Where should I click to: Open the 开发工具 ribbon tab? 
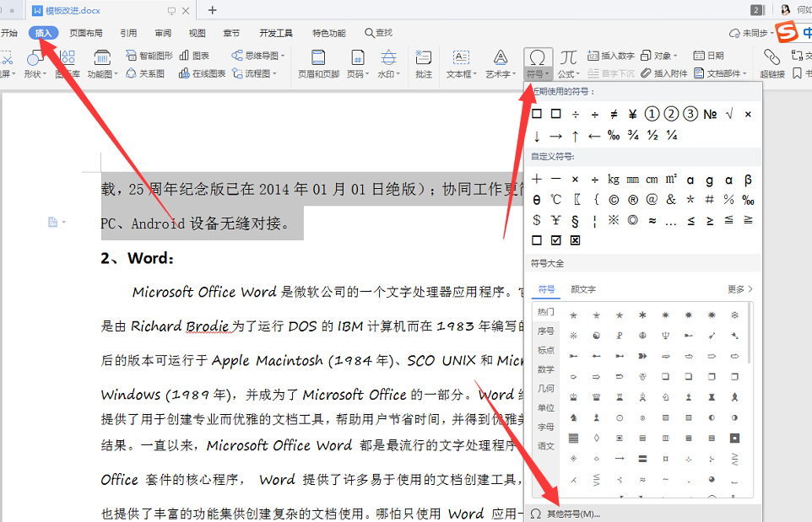(276, 33)
